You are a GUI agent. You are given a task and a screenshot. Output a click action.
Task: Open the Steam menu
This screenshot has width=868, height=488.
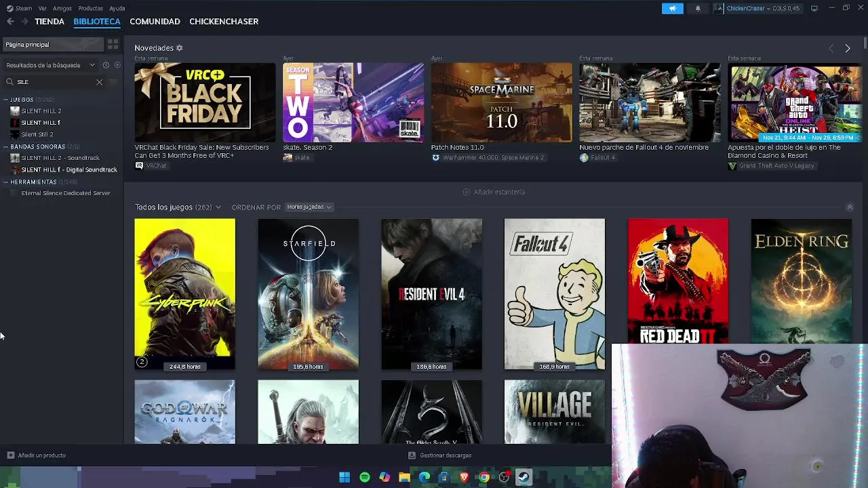[x=20, y=9]
